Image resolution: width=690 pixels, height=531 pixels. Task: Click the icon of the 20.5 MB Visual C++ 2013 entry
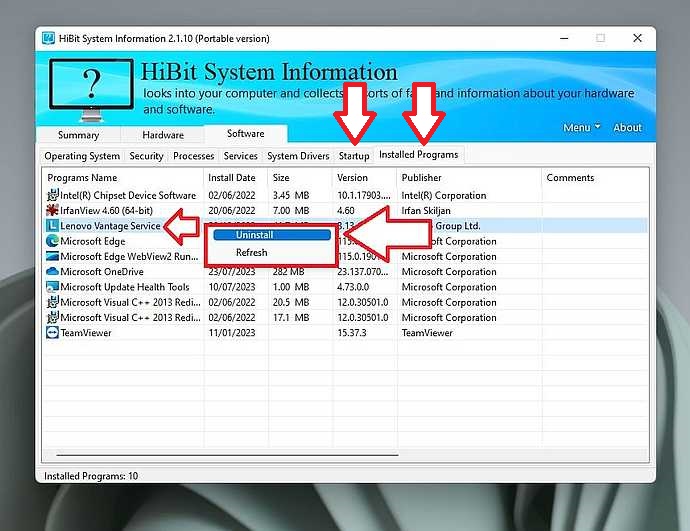point(52,302)
